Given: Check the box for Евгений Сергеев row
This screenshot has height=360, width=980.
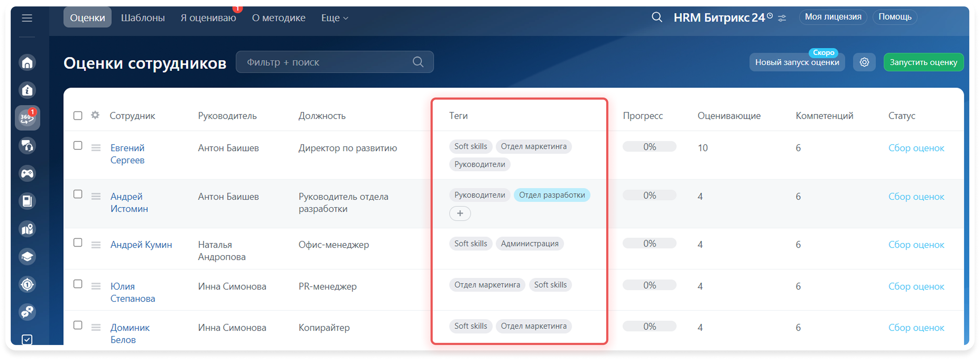Looking at the screenshot, I should point(78,145).
